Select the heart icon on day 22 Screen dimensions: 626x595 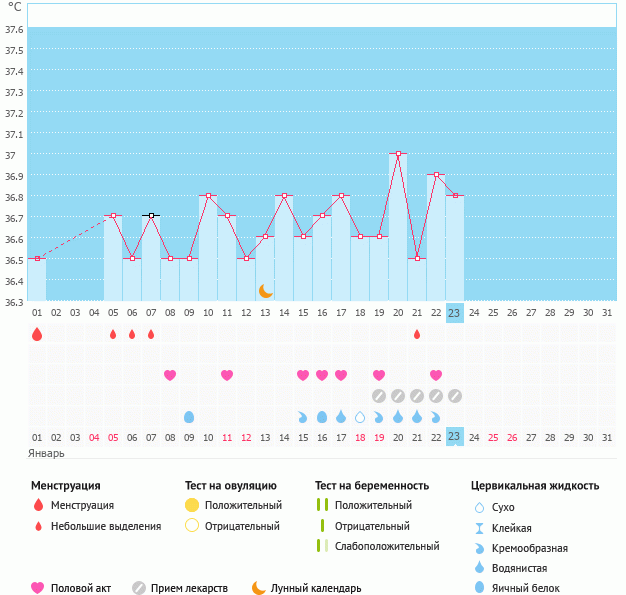[x=436, y=375]
